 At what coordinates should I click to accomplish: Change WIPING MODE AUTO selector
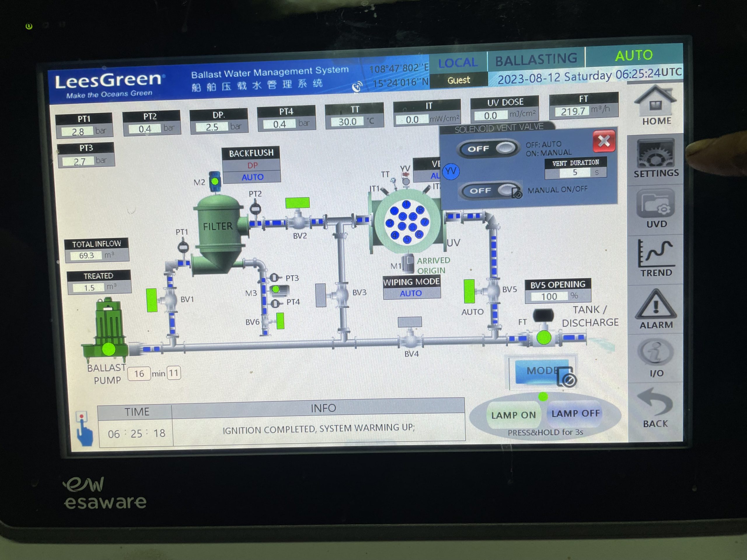coord(411,293)
